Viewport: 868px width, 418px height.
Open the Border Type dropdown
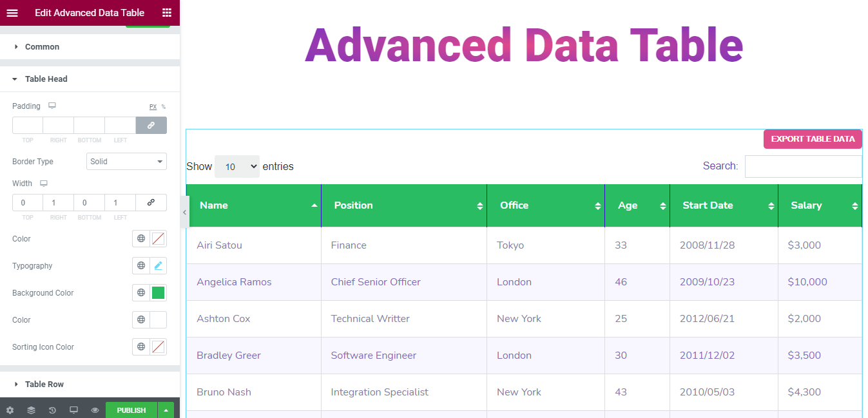[126, 162]
